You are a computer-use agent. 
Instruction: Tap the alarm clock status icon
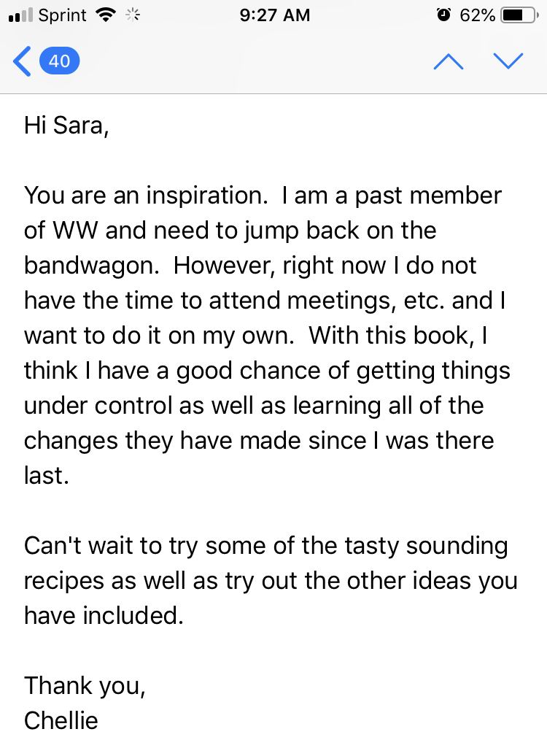point(443,15)
